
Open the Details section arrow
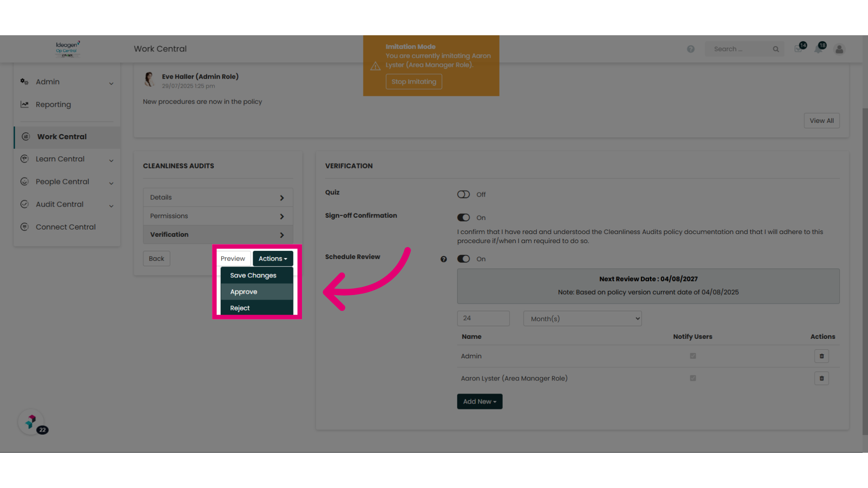point(282,197)
